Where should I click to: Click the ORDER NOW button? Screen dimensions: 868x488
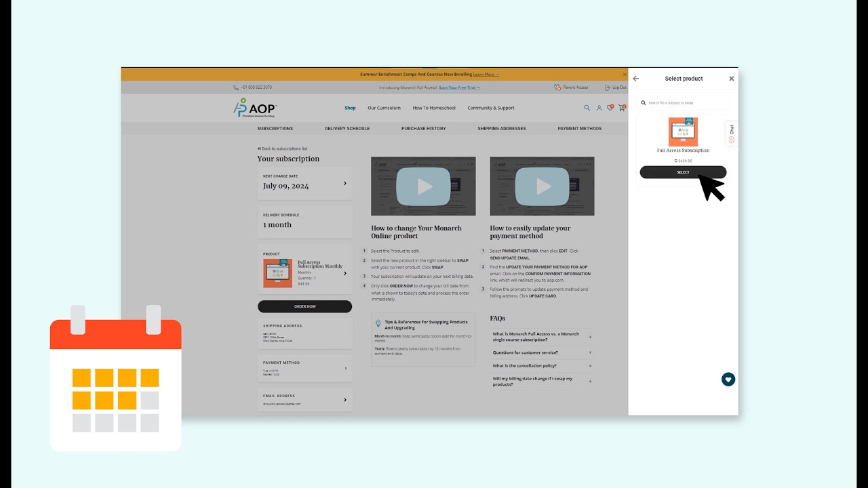point(304,306)
